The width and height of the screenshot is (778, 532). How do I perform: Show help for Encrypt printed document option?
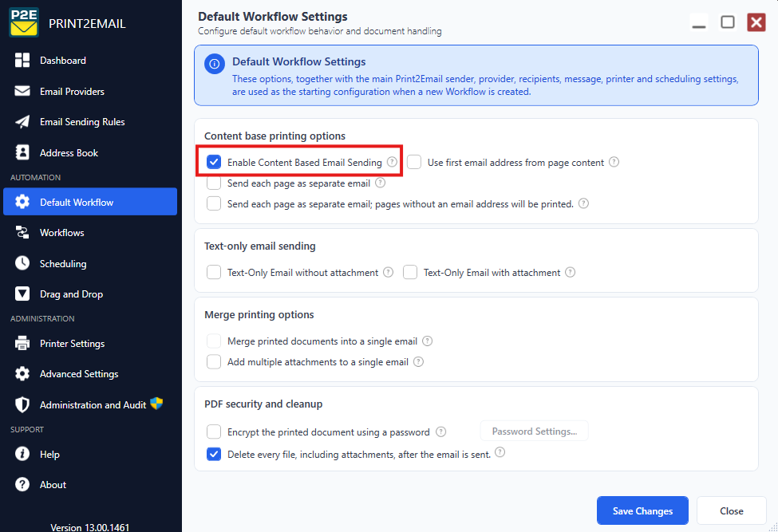click(x=440, y=432)
